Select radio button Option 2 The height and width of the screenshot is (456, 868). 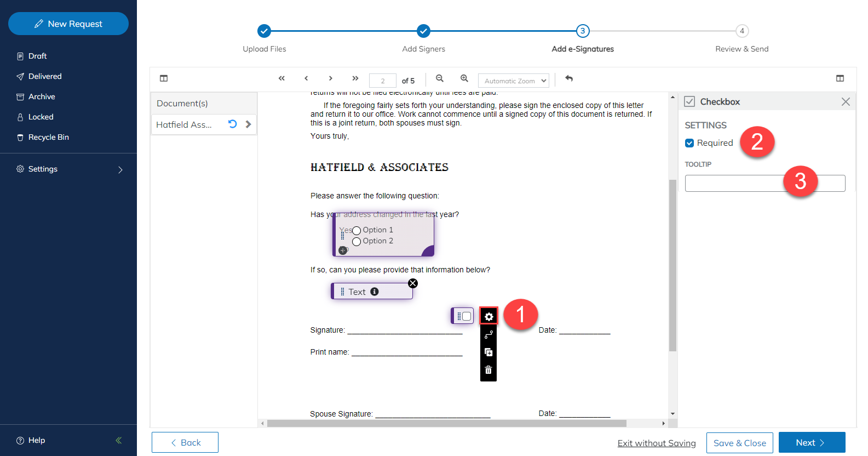pos(357,241)
